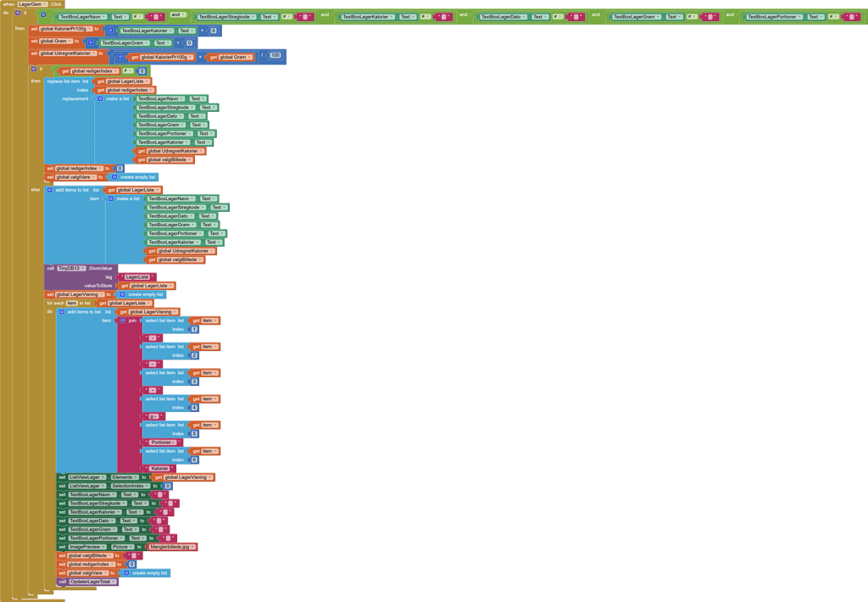Click the gear on the for-each add items to list block
This screenshot has width=868, height=602.
[x=61, y=312]
